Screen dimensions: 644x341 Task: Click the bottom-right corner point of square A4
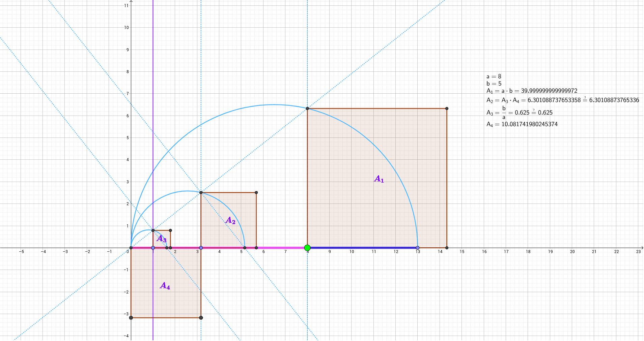201,318
